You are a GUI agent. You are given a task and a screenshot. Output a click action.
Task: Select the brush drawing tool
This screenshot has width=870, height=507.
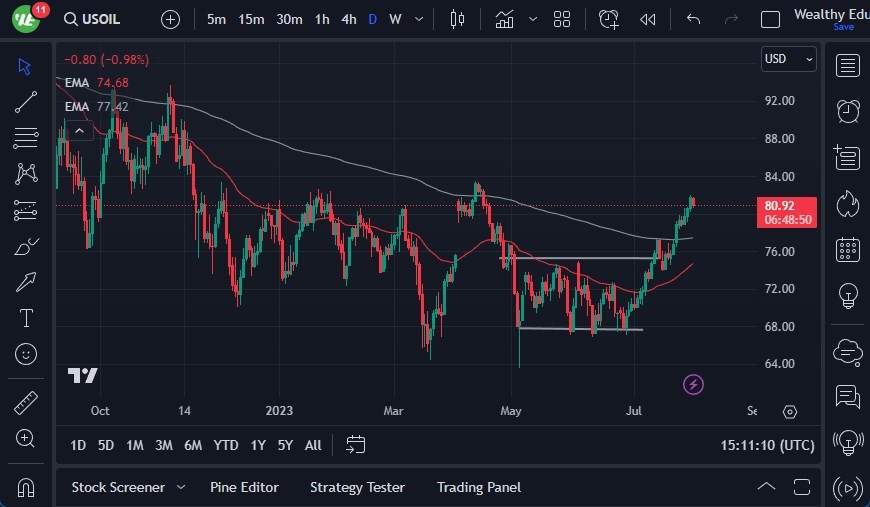coord(26,246)
